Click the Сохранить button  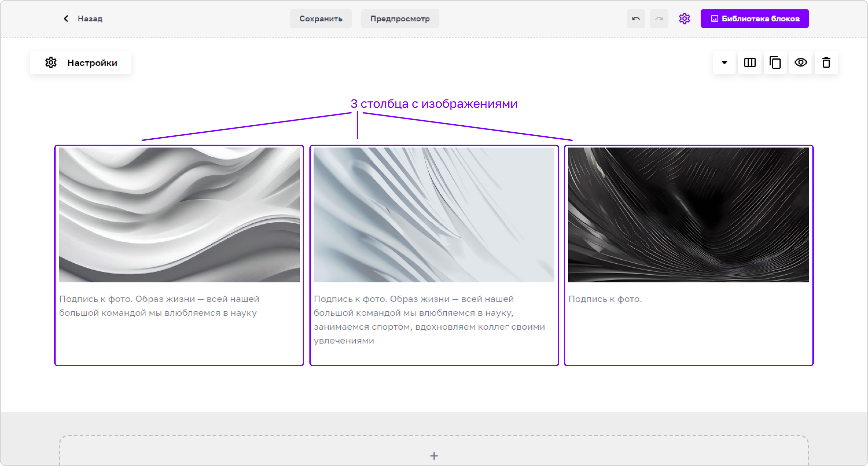(x=320, y=18)
